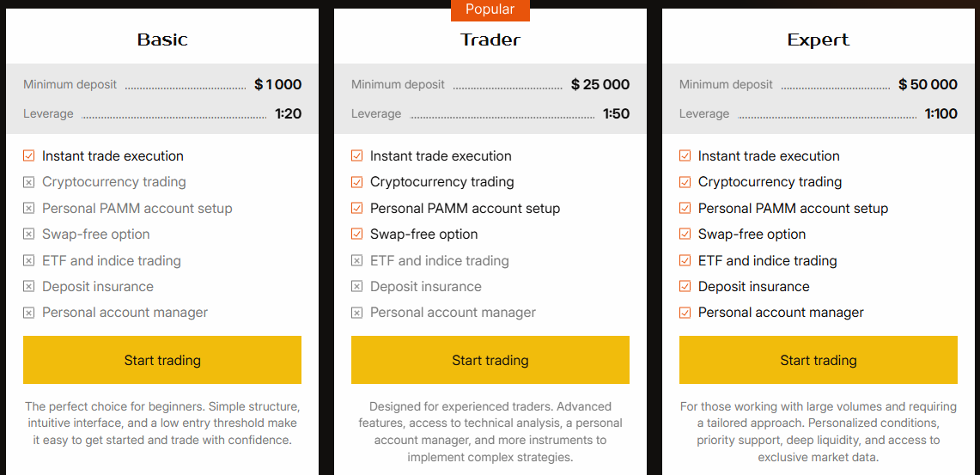Select the Trader plan heading
The height and width of the screenshot is (475, 980).
coord(490,40)
